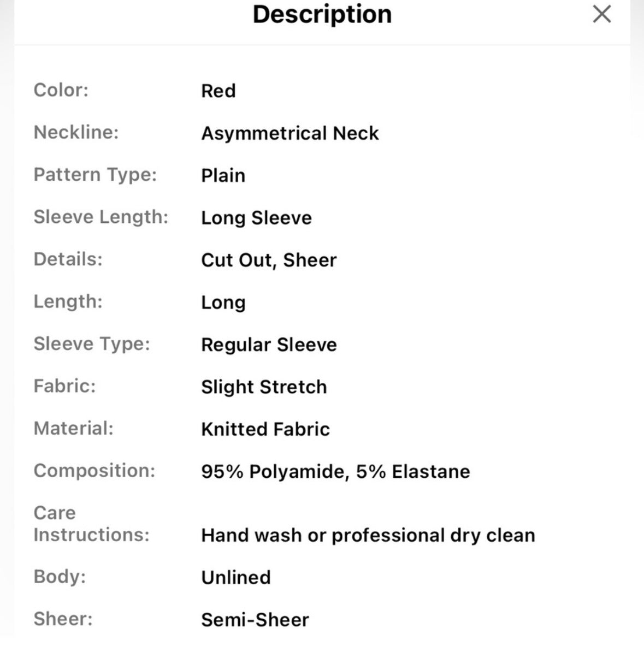Viewport: 644px width, 646px height.
Task: Close the Description panel with the X icon
Action: coord(601,14)
